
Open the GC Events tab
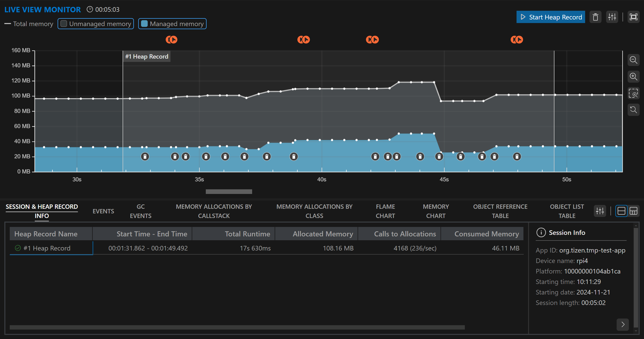tap(141, 211)
